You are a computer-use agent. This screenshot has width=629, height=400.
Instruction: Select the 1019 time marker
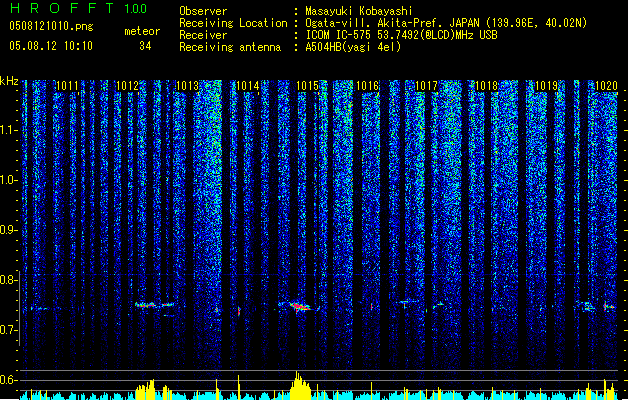547,85
